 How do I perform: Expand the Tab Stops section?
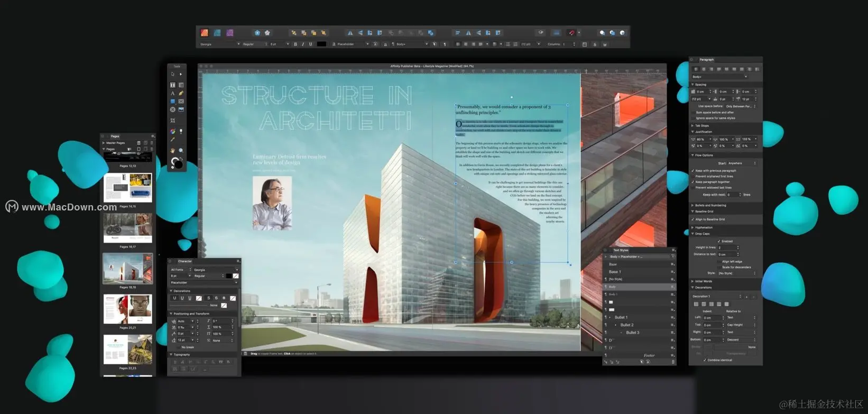(692, 126)
